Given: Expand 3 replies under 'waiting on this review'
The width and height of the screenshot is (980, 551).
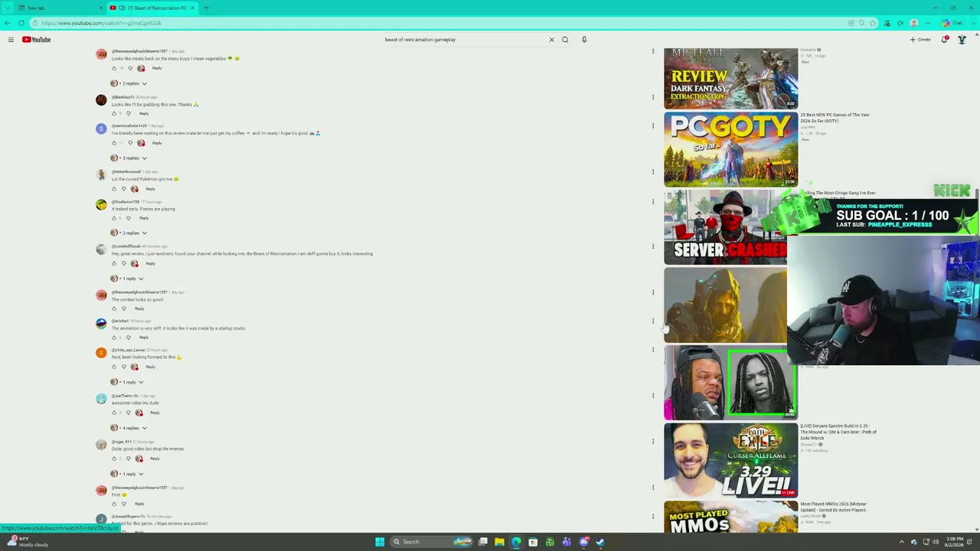Looking at the screenshot, I should pyautogui.click(x=129, y=158).
